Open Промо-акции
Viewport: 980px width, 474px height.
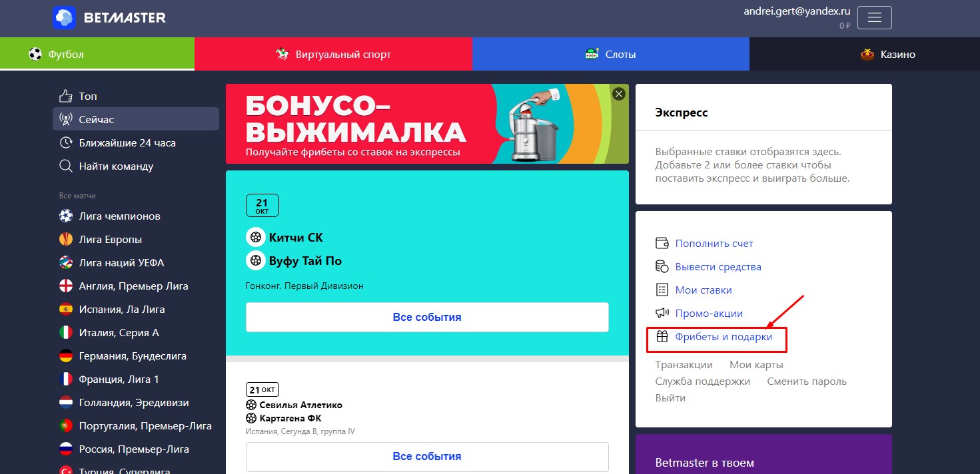pos(709,314)
